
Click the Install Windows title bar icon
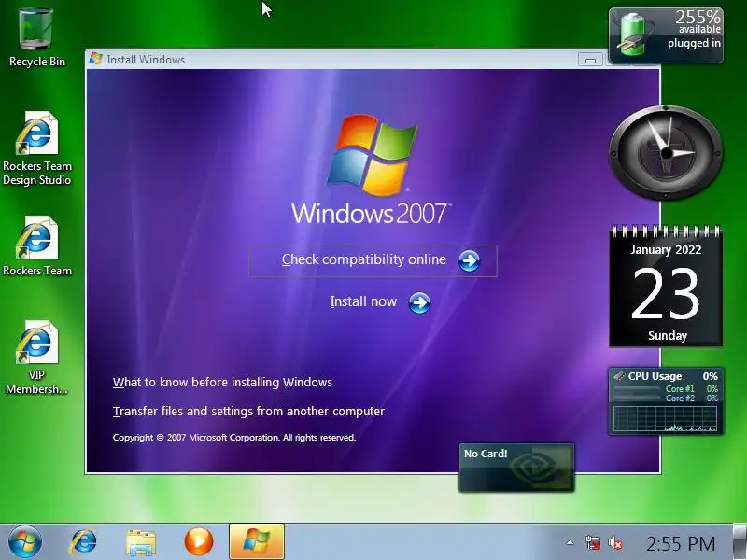click(x=96, y=59)
